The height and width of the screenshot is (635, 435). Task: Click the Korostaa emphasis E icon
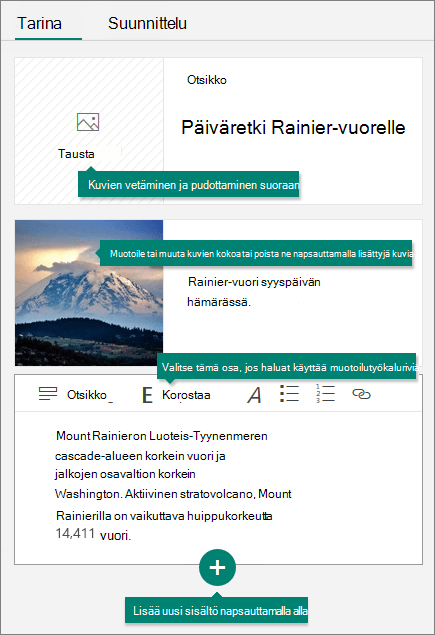tap(147, 395)
